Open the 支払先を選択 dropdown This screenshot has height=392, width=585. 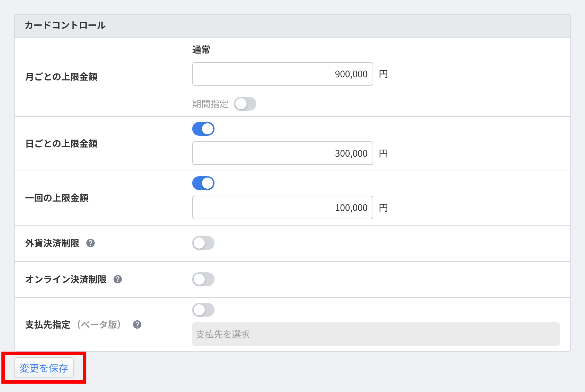pyautogui.click(x=375, y=334)
